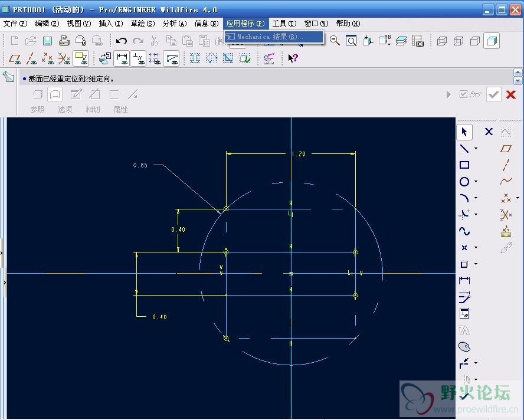This screenshot has height=420, width=524.
Task: Expand the datum points flyout arrow
Action: pos(518,198)
